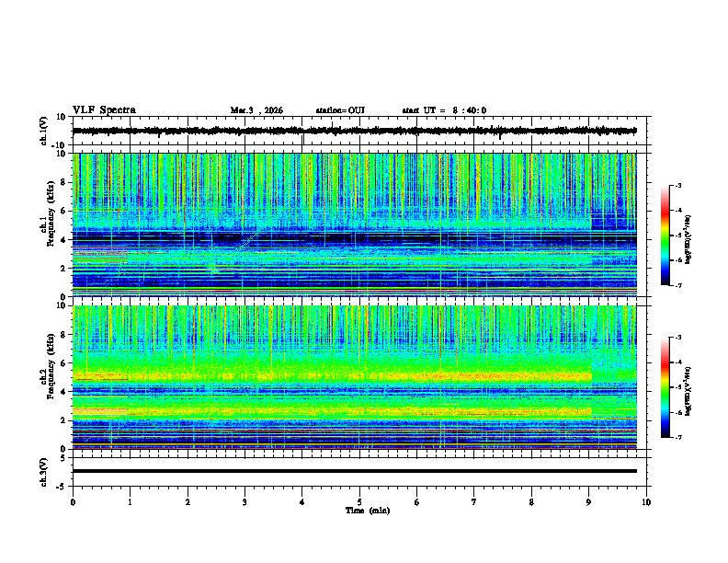Click the "VLF Spectra" plot title
The image size is (728, 563).
pos(104,110)
